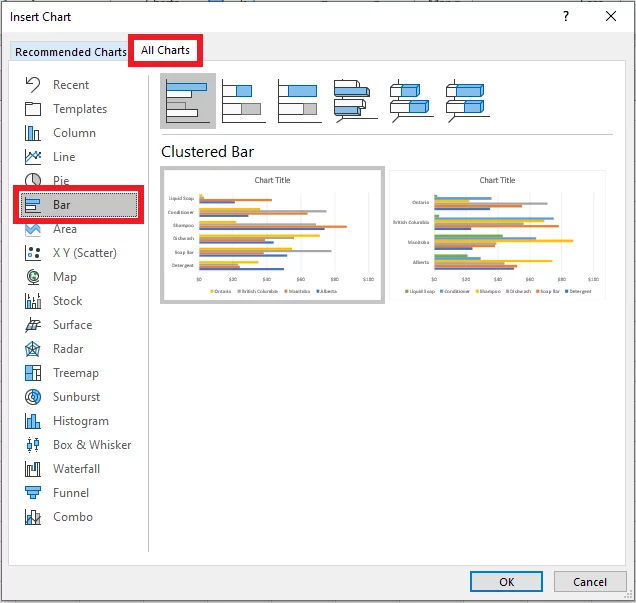This screenshot has height=603, width=636.
Task: Select the left clustered bar chart preview
Action: pyautogui.click(x=271, y=235)
